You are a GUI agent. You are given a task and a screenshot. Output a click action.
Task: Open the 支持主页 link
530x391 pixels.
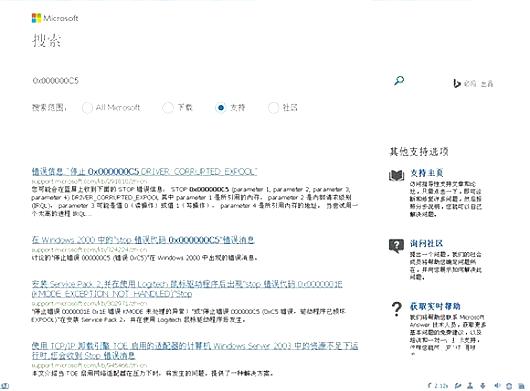click(x=426, y=173)
